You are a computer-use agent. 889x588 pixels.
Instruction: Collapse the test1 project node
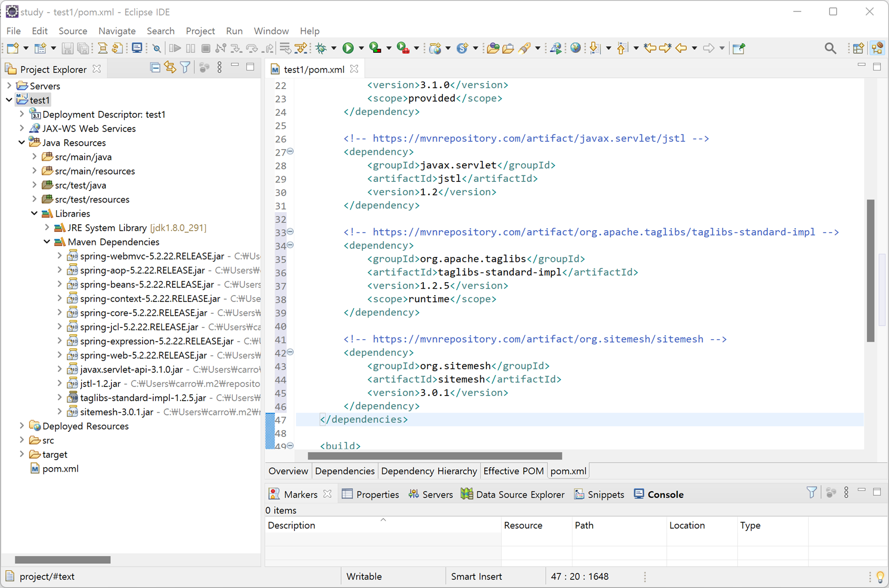pyautogui.click(x=9, y=100)
